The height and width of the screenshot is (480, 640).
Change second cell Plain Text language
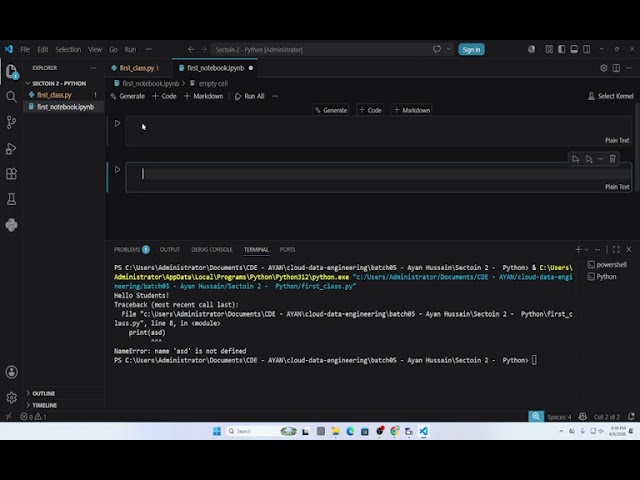[617, 187]
